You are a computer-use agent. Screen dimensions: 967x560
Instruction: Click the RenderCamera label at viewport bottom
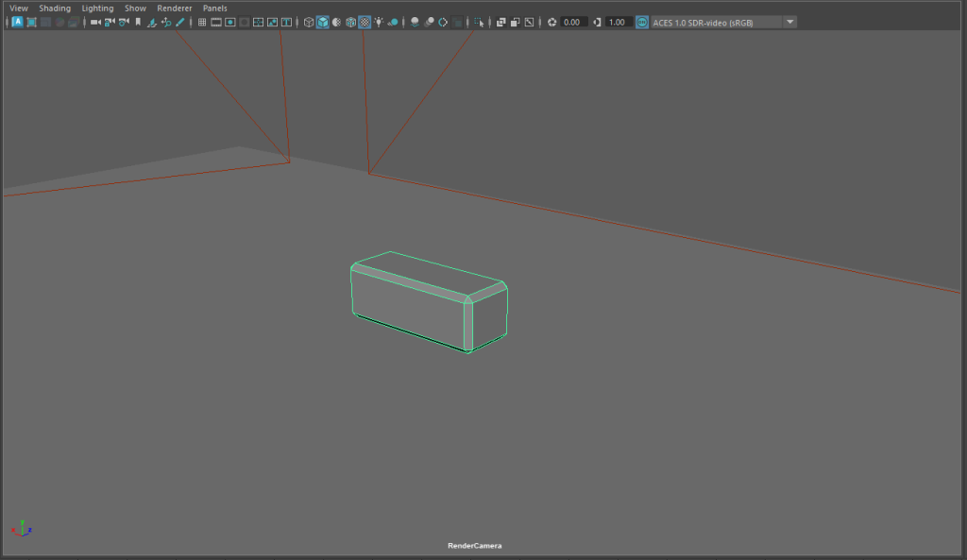474,546
